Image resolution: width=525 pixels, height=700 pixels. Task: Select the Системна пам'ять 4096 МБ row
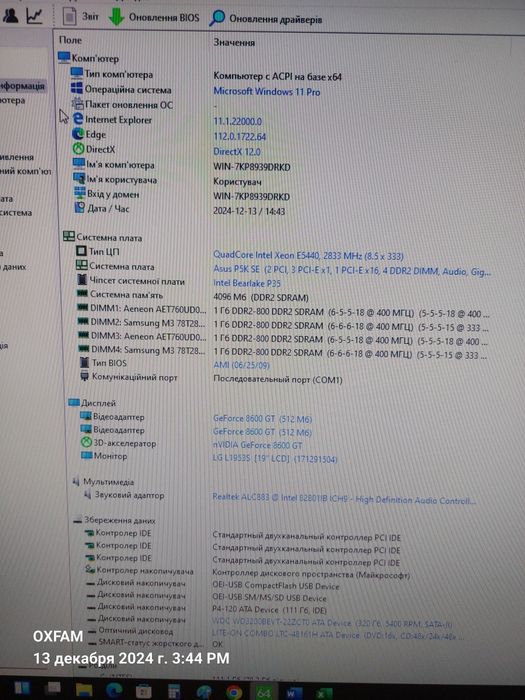[x=193, y=296]
